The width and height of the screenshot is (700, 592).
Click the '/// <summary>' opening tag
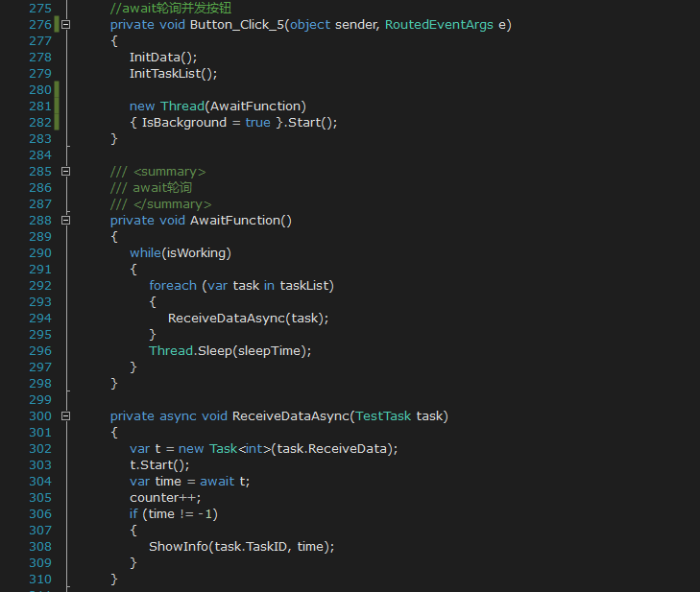158,172
